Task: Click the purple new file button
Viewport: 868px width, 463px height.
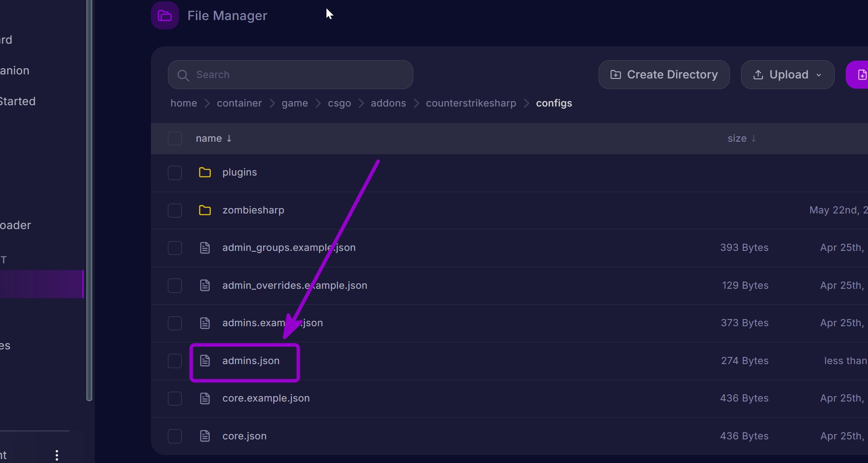Action: (x=857, y=75)
